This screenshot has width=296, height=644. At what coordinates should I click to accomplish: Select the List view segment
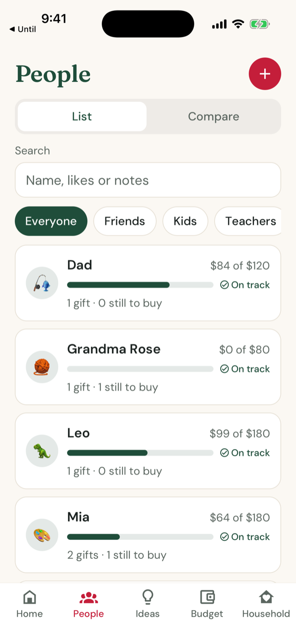82,117
